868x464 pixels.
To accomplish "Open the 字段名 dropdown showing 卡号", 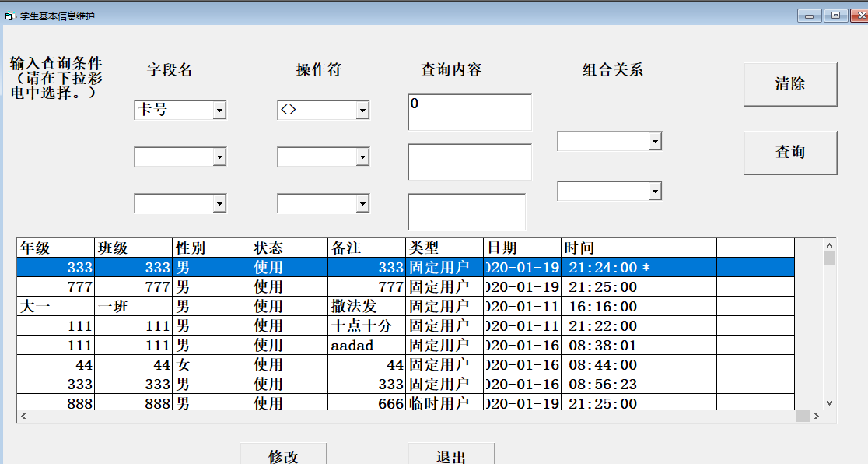I will tap(220, 110).
